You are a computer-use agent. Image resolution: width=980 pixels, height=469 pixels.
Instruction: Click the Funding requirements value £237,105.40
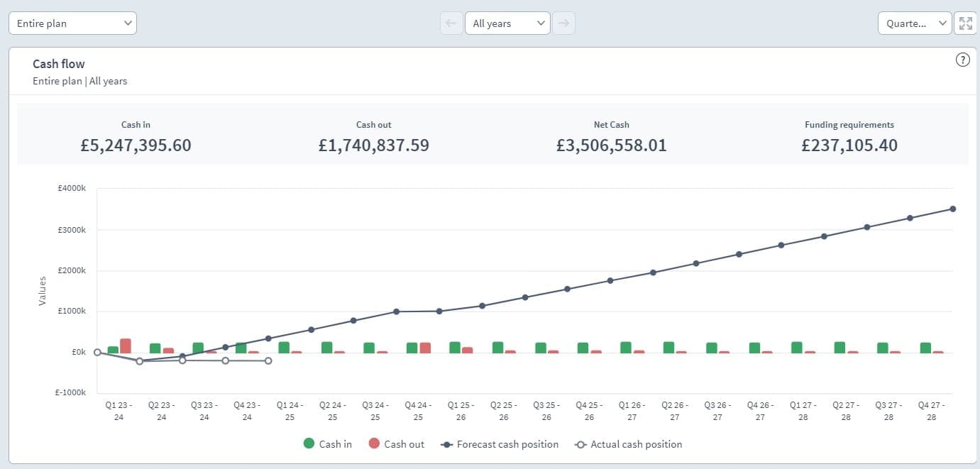click(849, 145)
